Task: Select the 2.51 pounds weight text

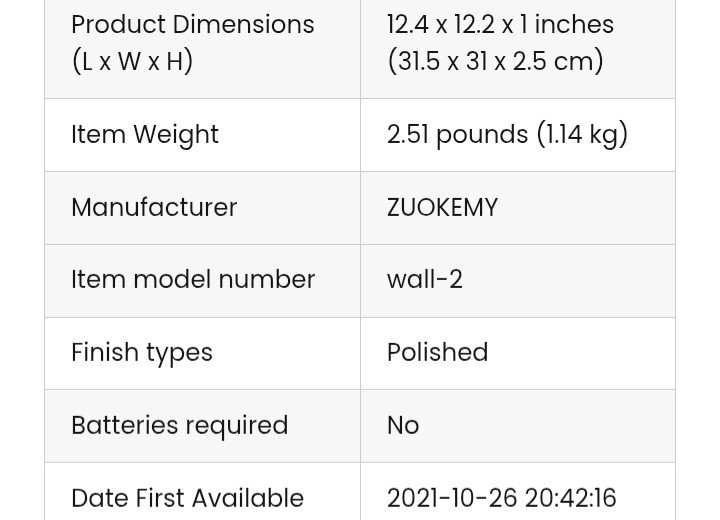Action: click(x=458, y=135)
